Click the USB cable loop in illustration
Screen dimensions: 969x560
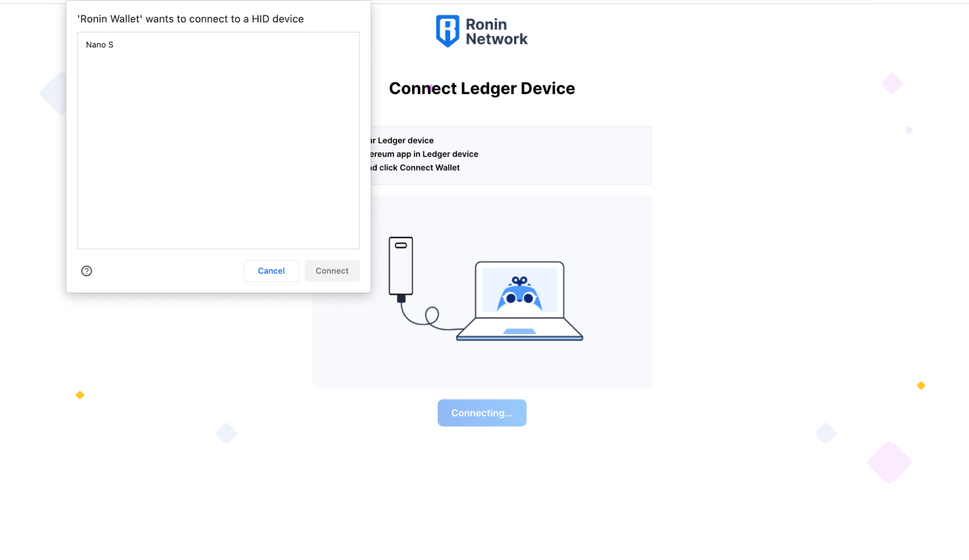[x=431, y=316]
